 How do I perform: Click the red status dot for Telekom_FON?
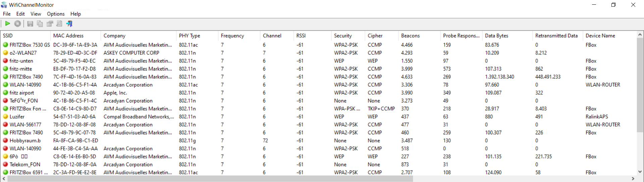(5, 165)
